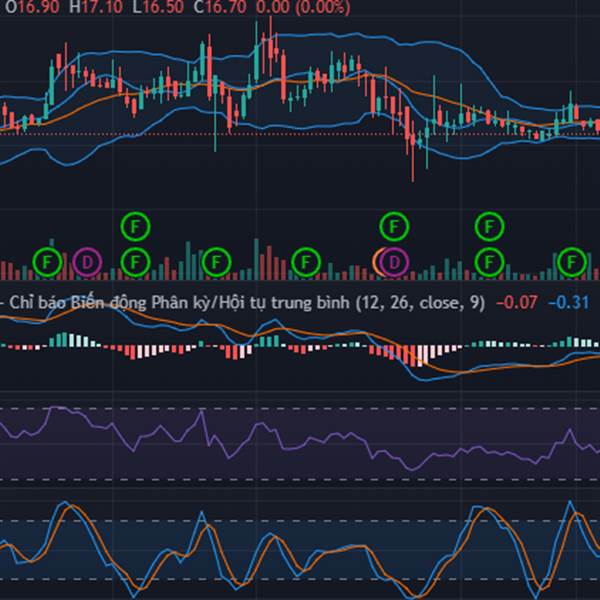Click the change value 0.00 (0.00%)
Image resolution: width=600 pixels, height=600 pixels.
[x=303, y=7]
